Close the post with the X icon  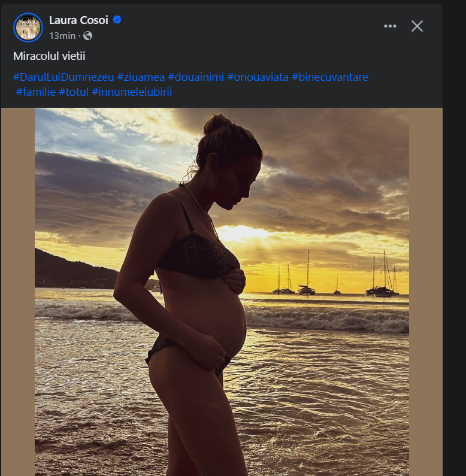tap(417, 26)
